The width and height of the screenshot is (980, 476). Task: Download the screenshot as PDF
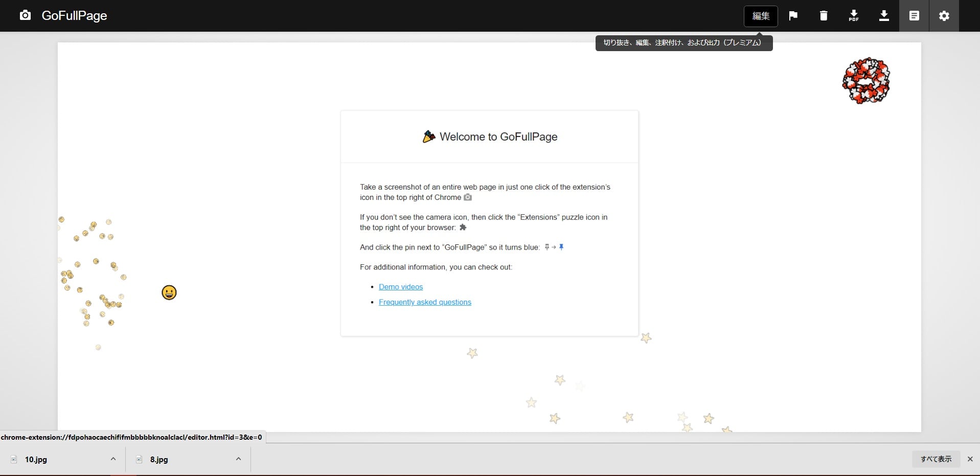[x=854, y=16]
